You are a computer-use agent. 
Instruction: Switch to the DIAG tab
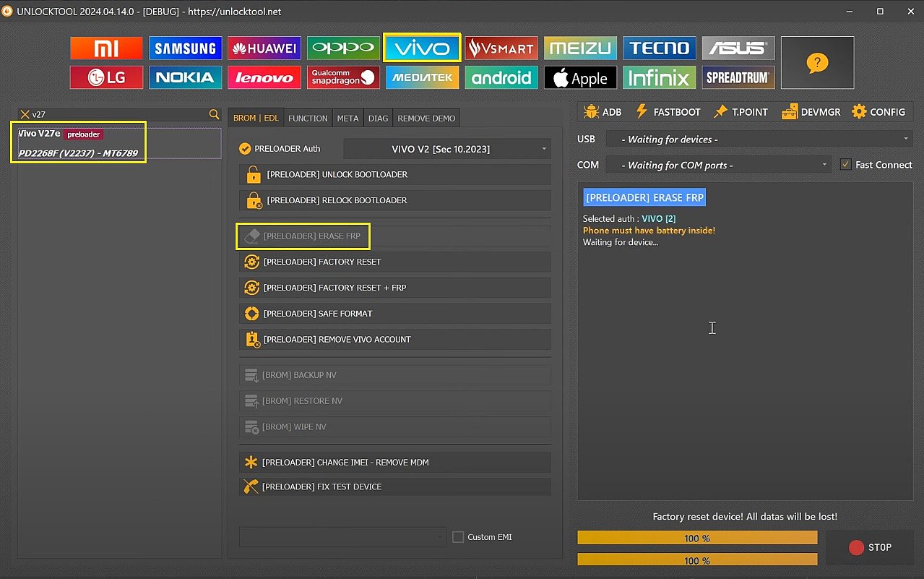click(x=378, y=118)
